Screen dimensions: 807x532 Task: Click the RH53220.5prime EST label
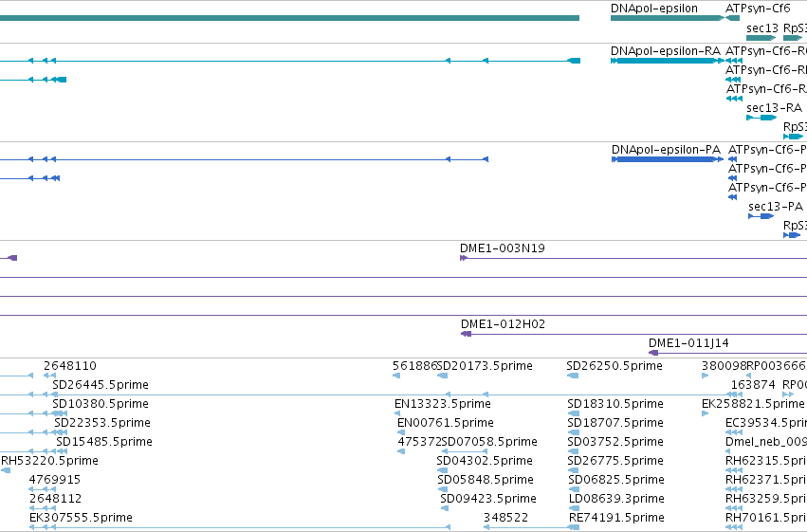coord(50,461)
